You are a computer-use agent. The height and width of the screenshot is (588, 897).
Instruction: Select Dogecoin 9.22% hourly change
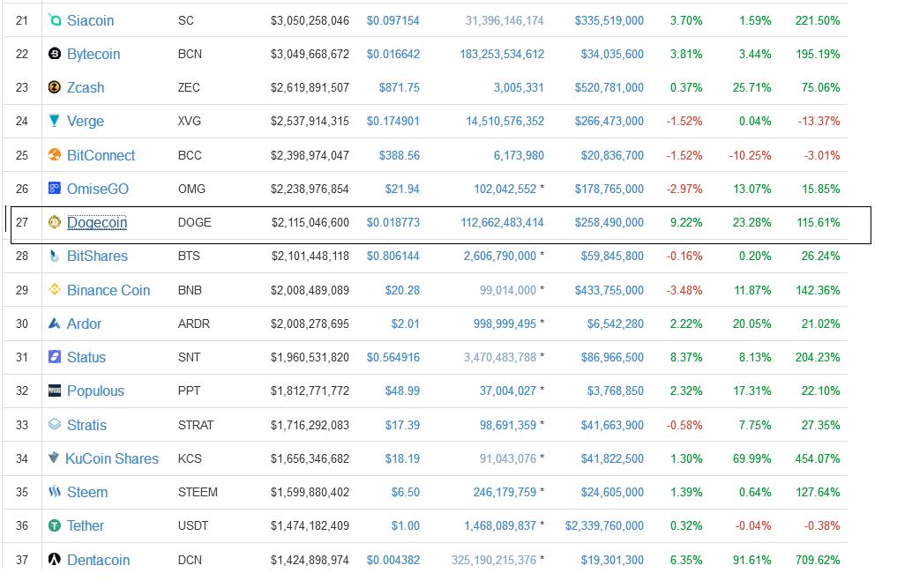click(686, 222)
